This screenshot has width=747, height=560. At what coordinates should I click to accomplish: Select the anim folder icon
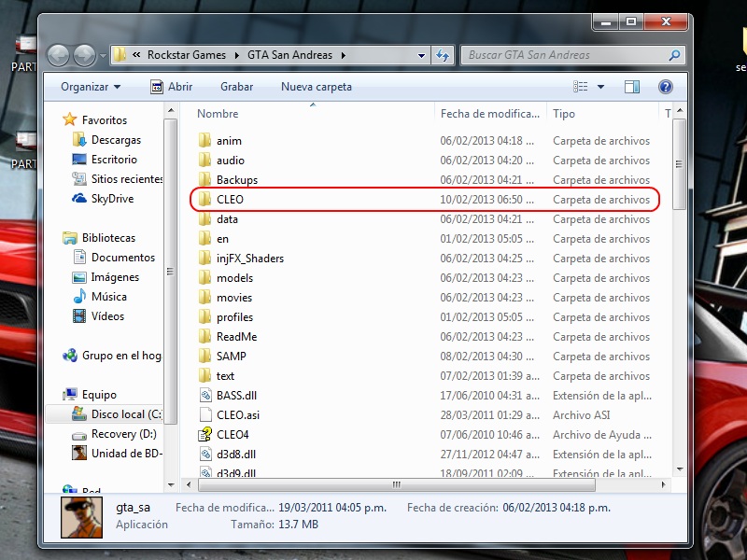204,140
